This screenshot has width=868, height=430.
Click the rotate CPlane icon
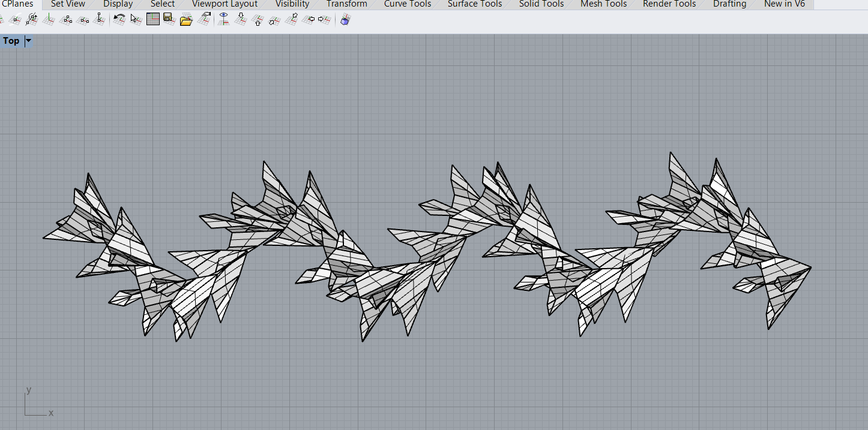[x=32, y=20]
